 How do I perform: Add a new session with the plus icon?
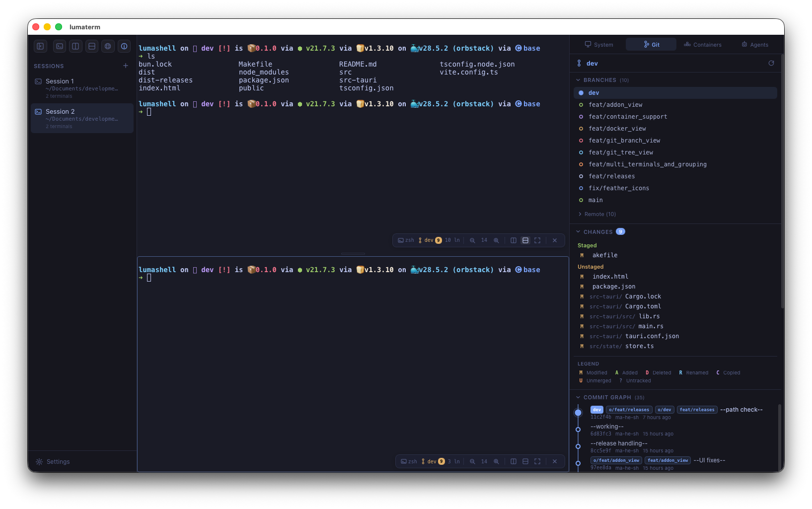126,65
